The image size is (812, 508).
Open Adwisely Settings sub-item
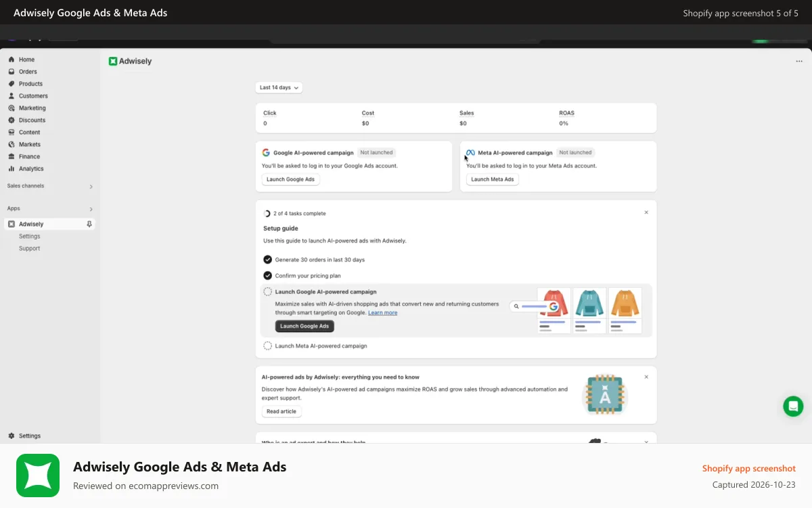click(x=30, y=236)
